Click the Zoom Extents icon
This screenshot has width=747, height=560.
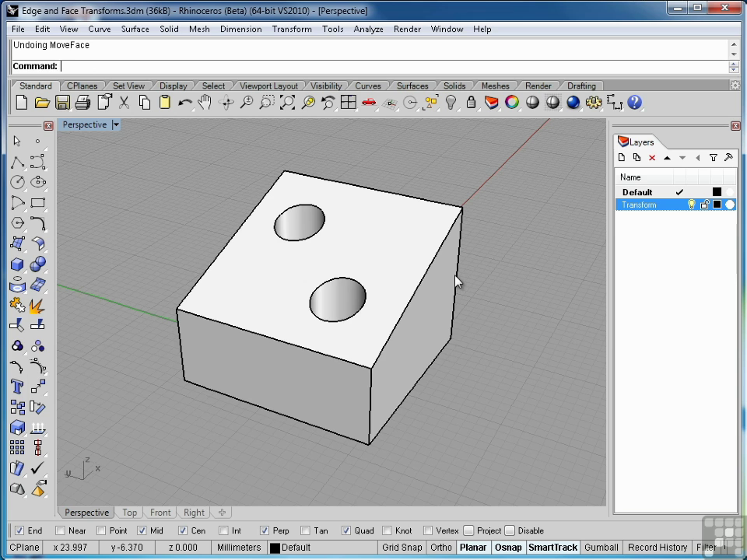(287, 103)
